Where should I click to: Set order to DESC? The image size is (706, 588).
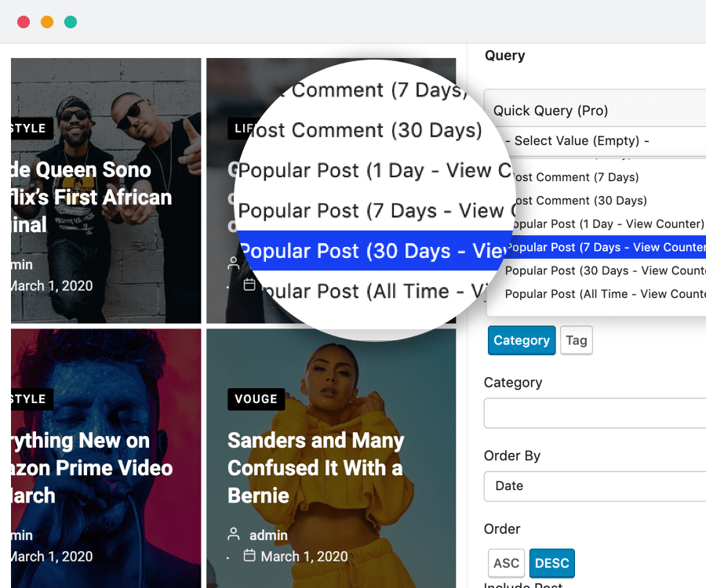click(552, 563)
